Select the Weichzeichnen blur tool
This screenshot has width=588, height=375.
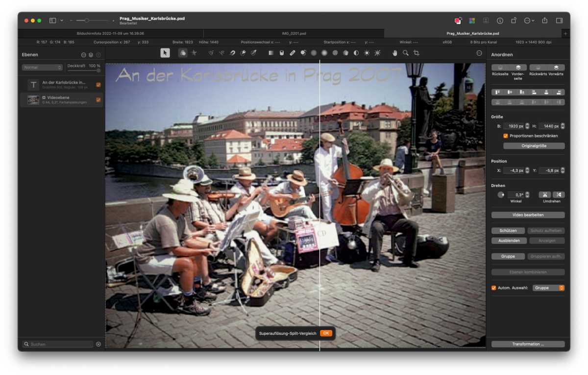[324, 53]
